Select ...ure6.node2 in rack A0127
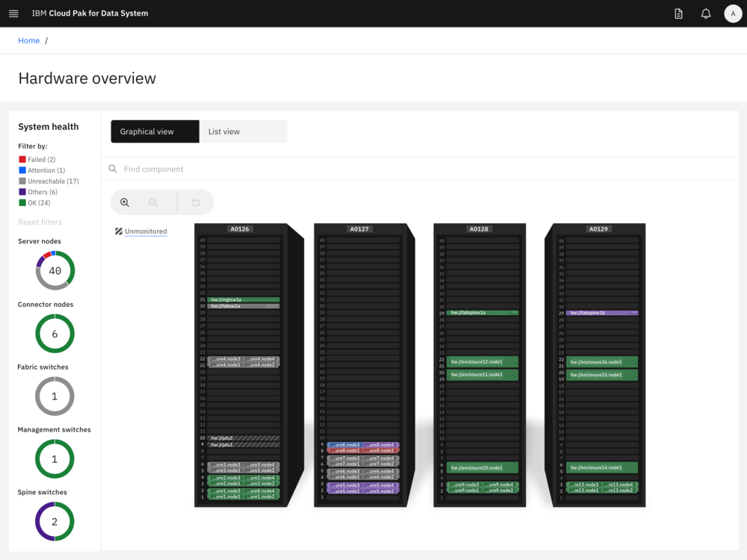The height and width of the screenshot is (560, 747). (381, 477)
